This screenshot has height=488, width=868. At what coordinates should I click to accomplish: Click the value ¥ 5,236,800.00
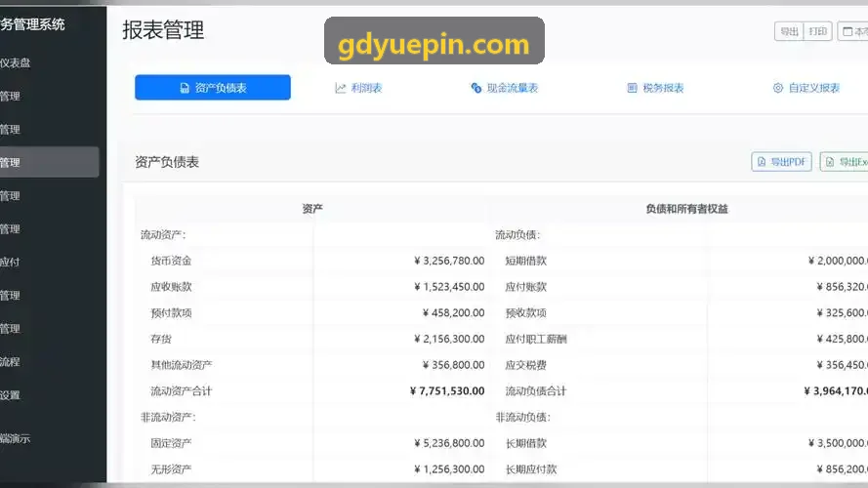(449, 443)
